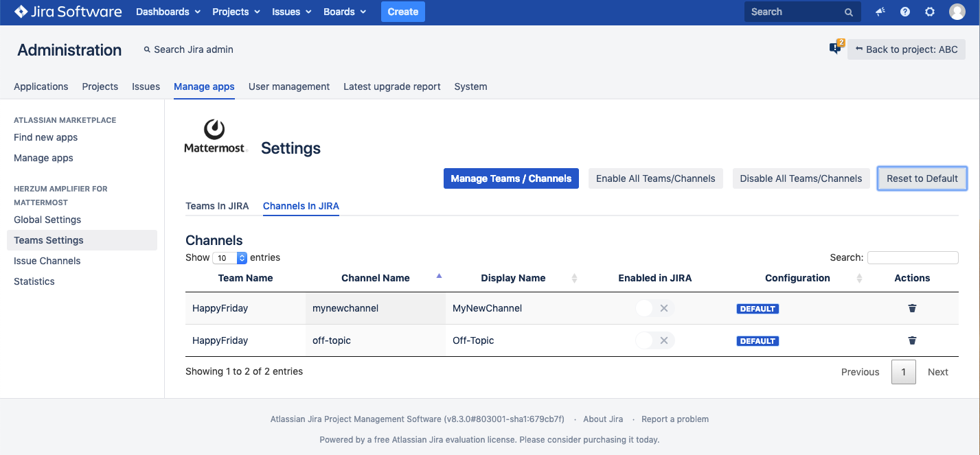Open the Dashboards dropdown menu
Screen dimensions: 980x455
click(168, 12)
